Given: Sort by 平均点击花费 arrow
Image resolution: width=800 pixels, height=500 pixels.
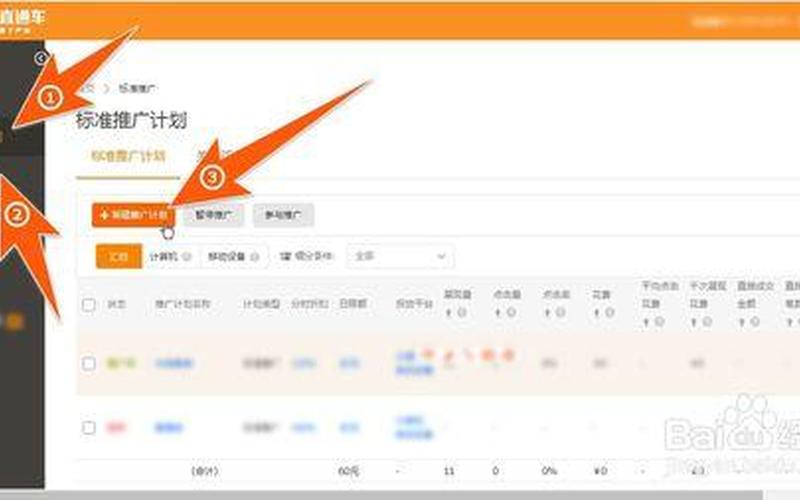Looking at the screenshot, I should 646,322.
